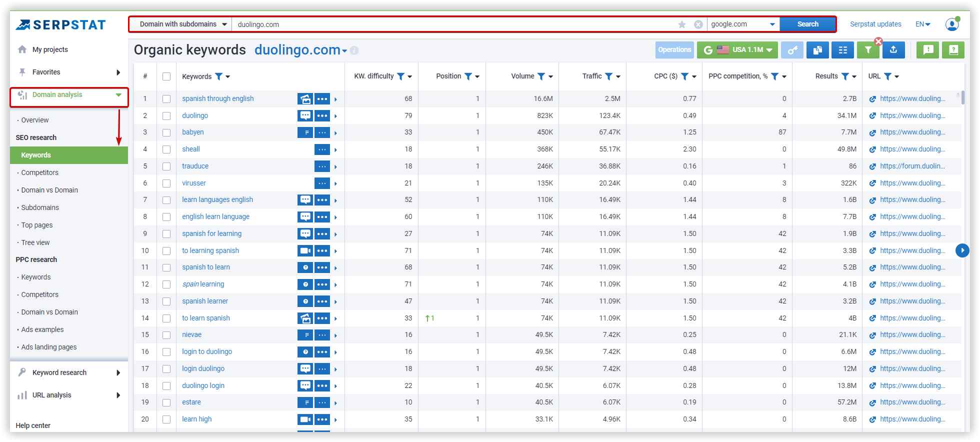This screenshot has width=980, height=442.
Task: Expand the row arrow for 'english learn language'
Action: [x=335, y=217]
